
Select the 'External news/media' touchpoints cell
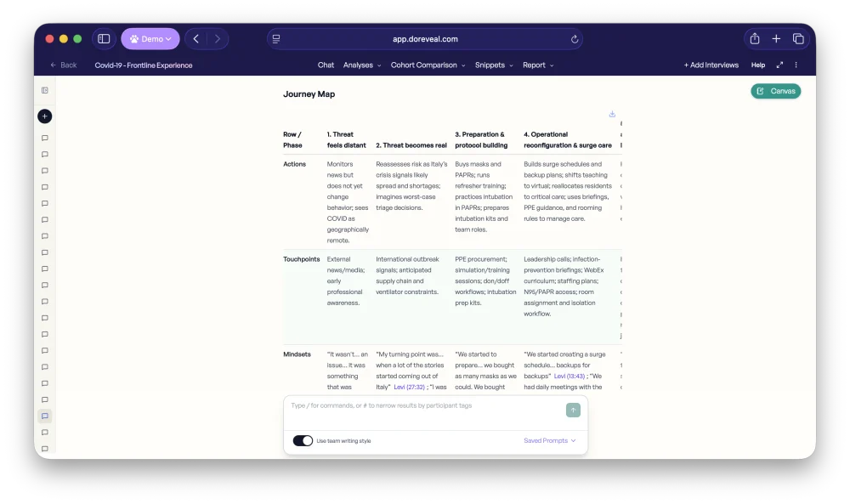(345, 280)
